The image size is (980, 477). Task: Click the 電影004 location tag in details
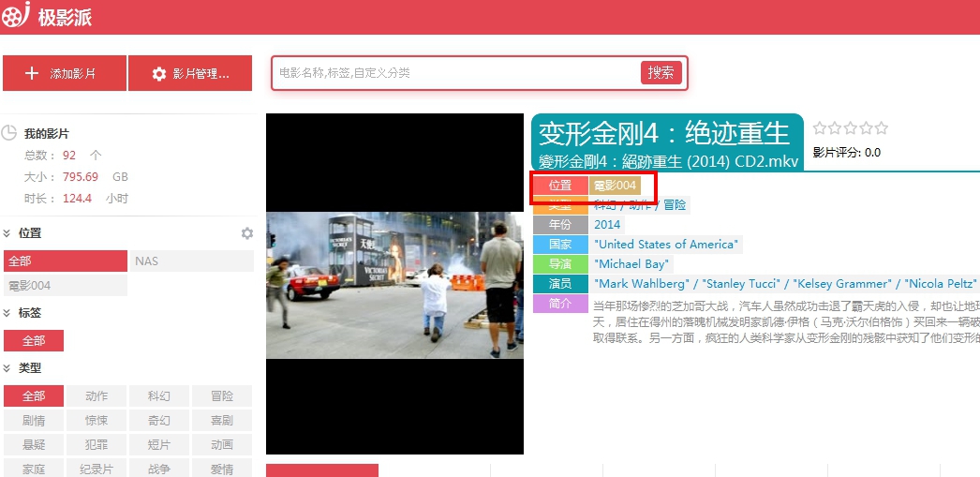pyautogui.click(x=615, y=186)
